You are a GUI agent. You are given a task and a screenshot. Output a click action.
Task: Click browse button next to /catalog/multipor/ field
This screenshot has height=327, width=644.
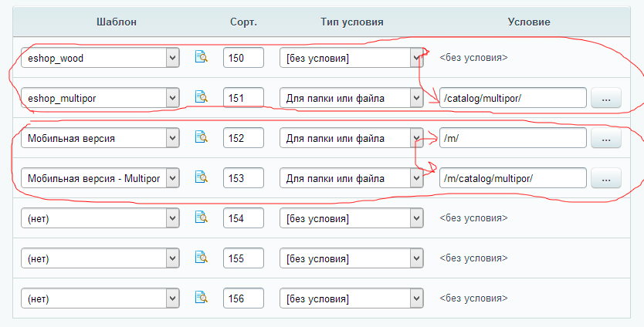tap(605, 98)
